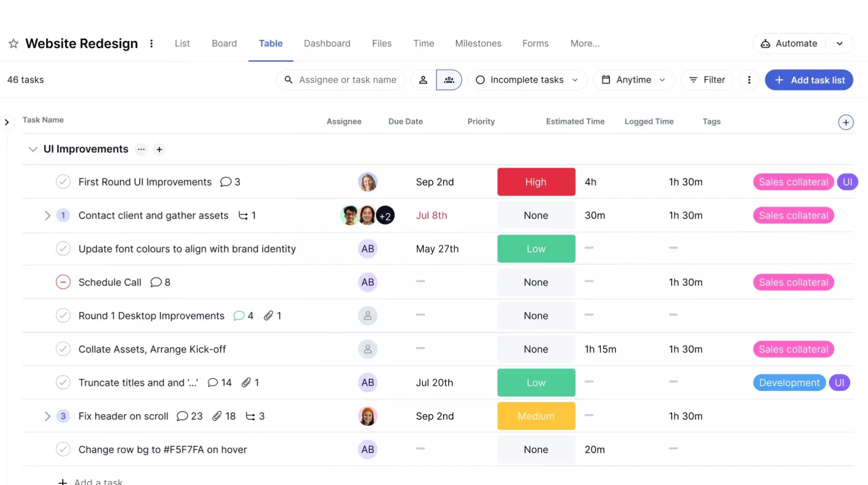Toggle Schedule Call blocked status circle

coord(63,282)
